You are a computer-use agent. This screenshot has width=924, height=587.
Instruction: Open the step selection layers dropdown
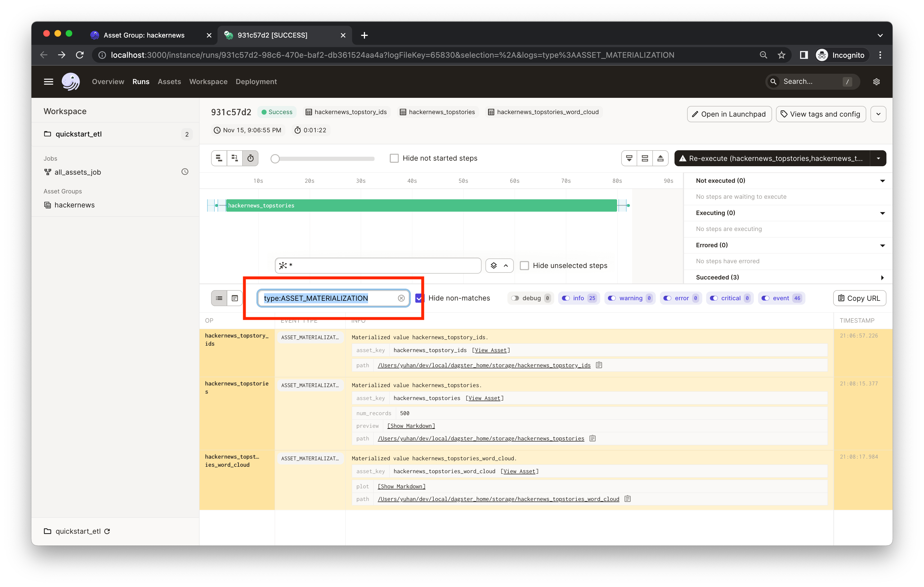click(x=499, y=265)
